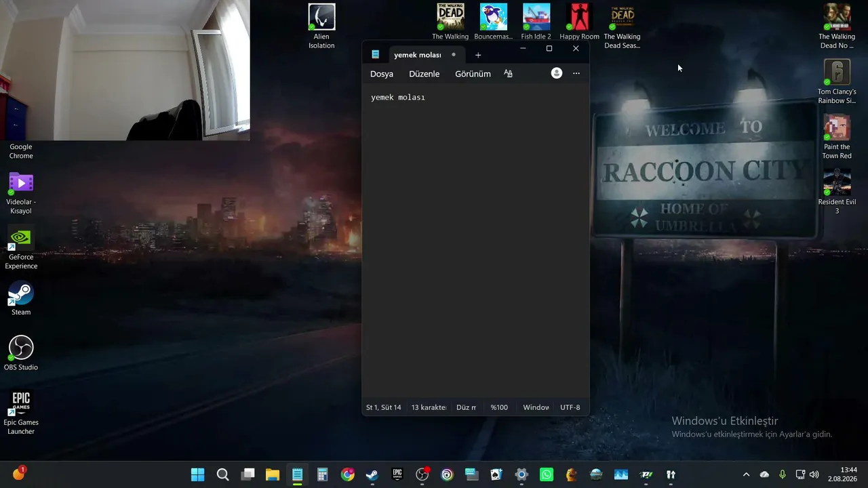This screenshot has width=868, height=488.
Task: Switch to OBS Studio in the taskbar
Action: 422,474
